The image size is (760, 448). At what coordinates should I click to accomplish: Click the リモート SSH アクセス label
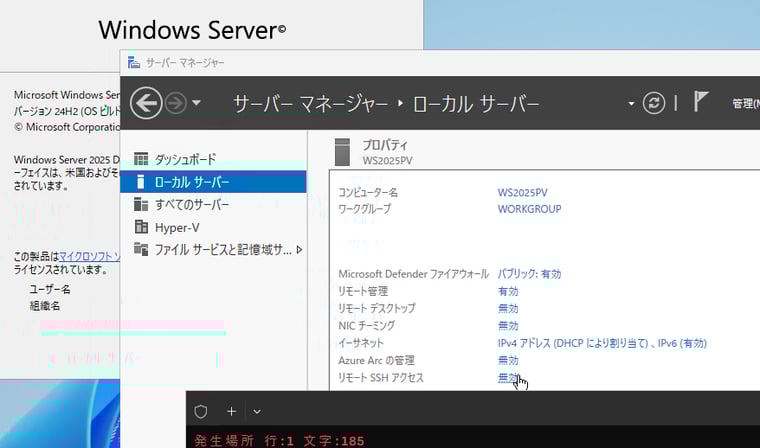[381, 378]
